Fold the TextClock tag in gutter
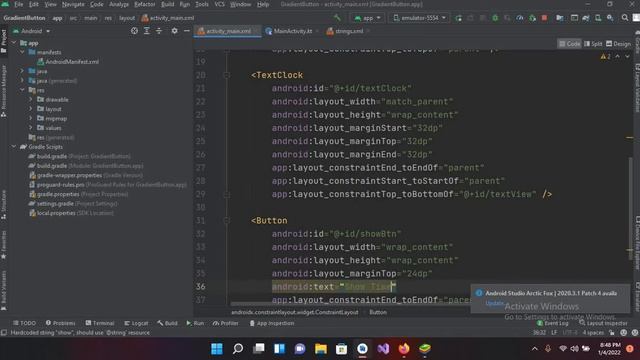Viewport: 640px width, 360px height. point(227,75)
